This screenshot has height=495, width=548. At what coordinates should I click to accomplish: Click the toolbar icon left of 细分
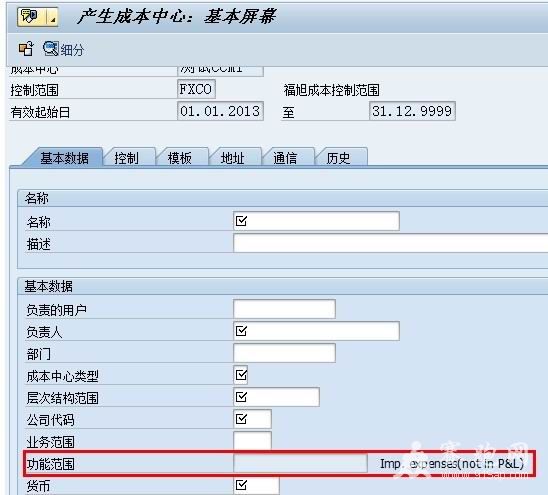click(26, 48)
